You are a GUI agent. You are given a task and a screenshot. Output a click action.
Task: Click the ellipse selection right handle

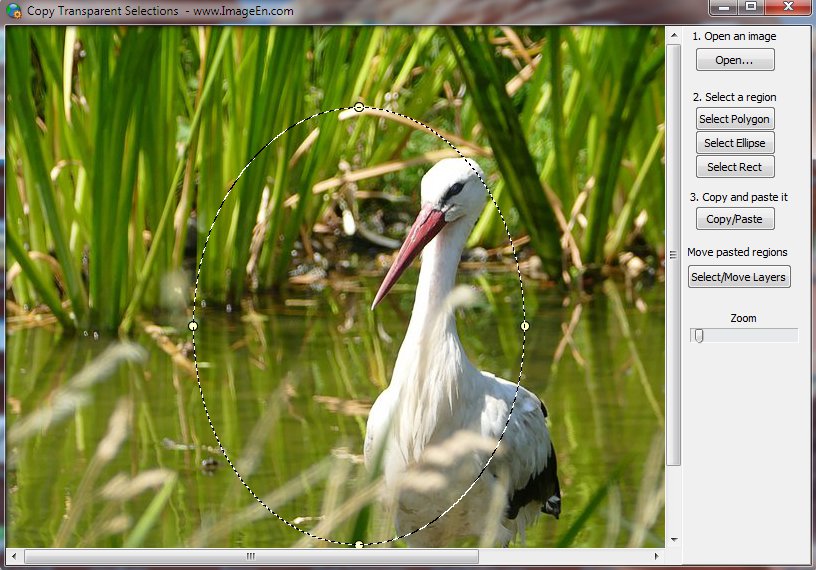point(525,326)
